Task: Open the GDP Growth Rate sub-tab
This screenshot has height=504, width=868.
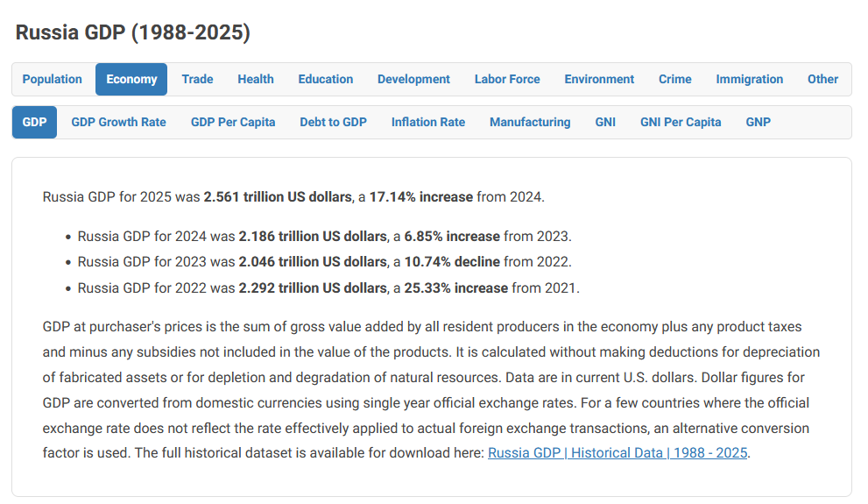Action: [x=118, y=122]
